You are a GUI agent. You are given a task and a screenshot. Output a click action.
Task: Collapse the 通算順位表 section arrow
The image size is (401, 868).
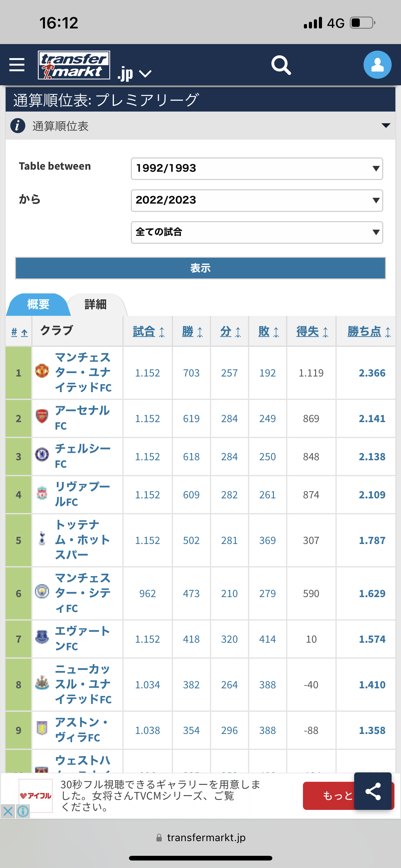click(386, 126)
